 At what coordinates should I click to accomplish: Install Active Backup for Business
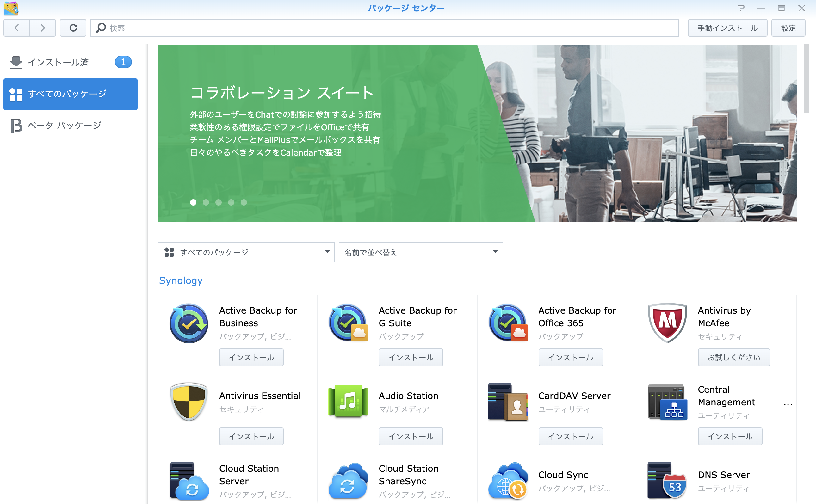tap(251, 357)
